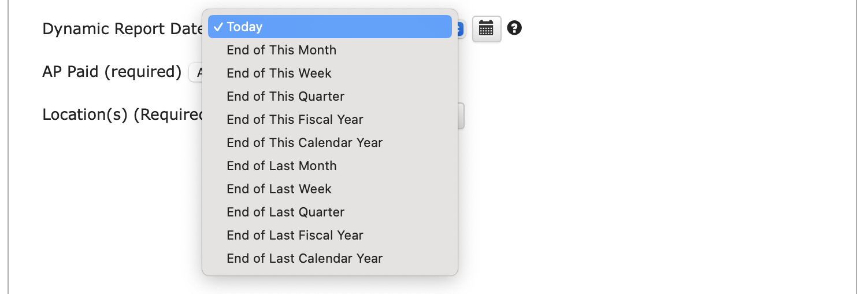868x294 pixels.
Task: Open the AP Paid dropdown
Action: tap(195, 72)
